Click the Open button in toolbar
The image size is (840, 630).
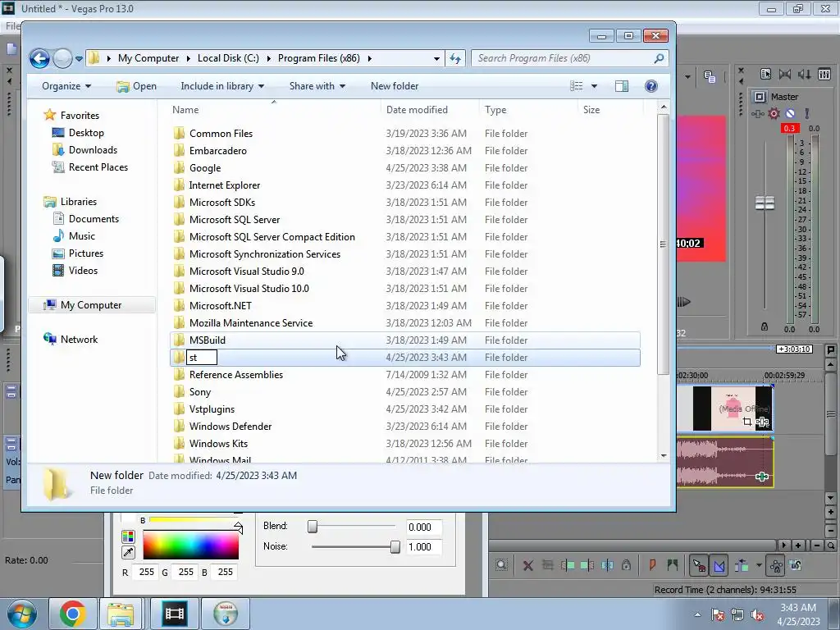pyautogui.click(x=137, y=86)
